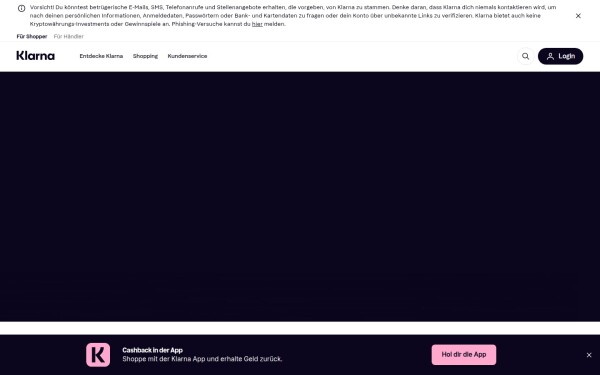Click the Login button

[x=560, y=56]
